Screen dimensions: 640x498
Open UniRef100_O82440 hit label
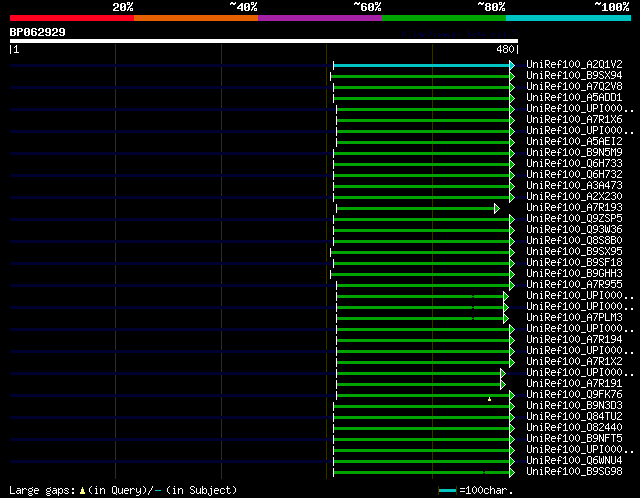[x=574, y=428]
